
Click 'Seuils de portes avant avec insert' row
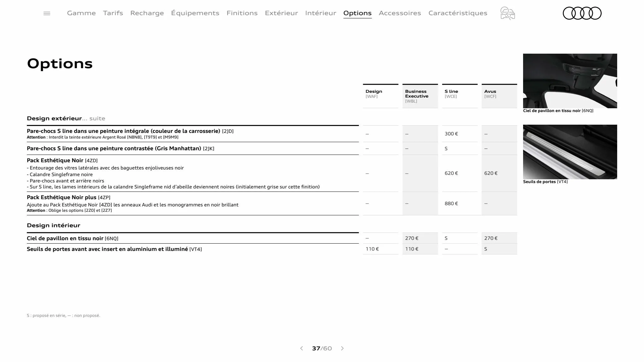coord(193,249)
